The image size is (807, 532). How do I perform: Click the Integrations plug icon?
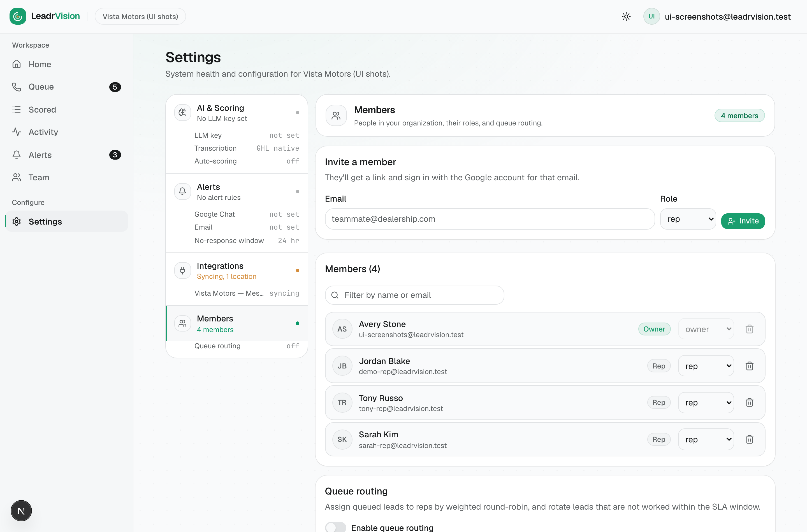tap(183, 270)
